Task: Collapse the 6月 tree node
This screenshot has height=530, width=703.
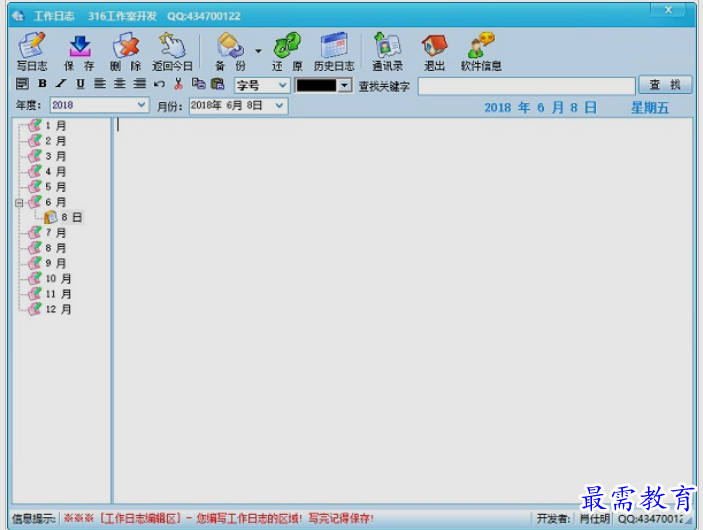Action: pyautogui.click(x=19, y=203)
